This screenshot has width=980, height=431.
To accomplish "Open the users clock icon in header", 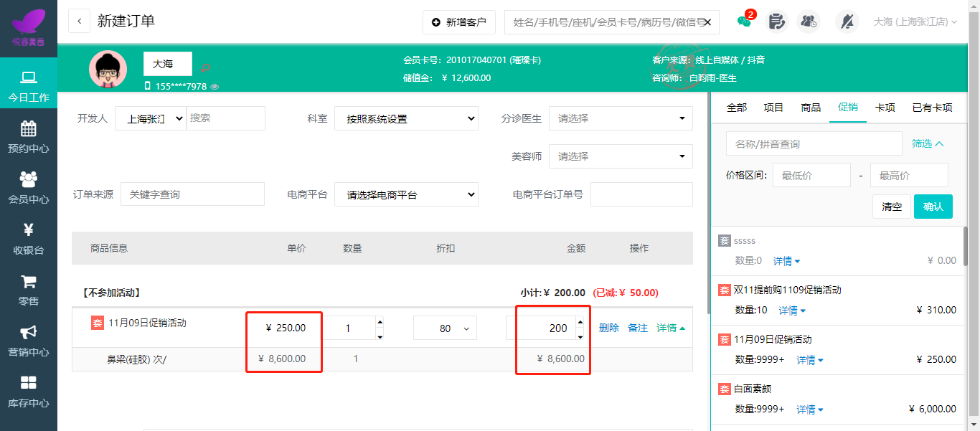I will pyautogui.click(x=809, y=22).
